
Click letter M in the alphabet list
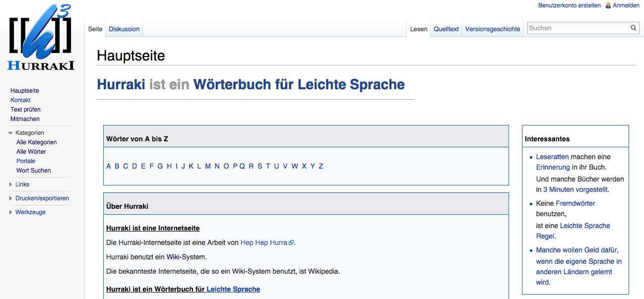tap(208, 166)
